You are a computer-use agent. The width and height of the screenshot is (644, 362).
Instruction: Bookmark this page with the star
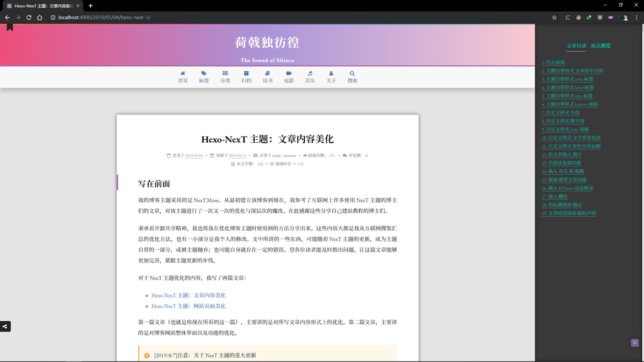(x=554, y=18)
